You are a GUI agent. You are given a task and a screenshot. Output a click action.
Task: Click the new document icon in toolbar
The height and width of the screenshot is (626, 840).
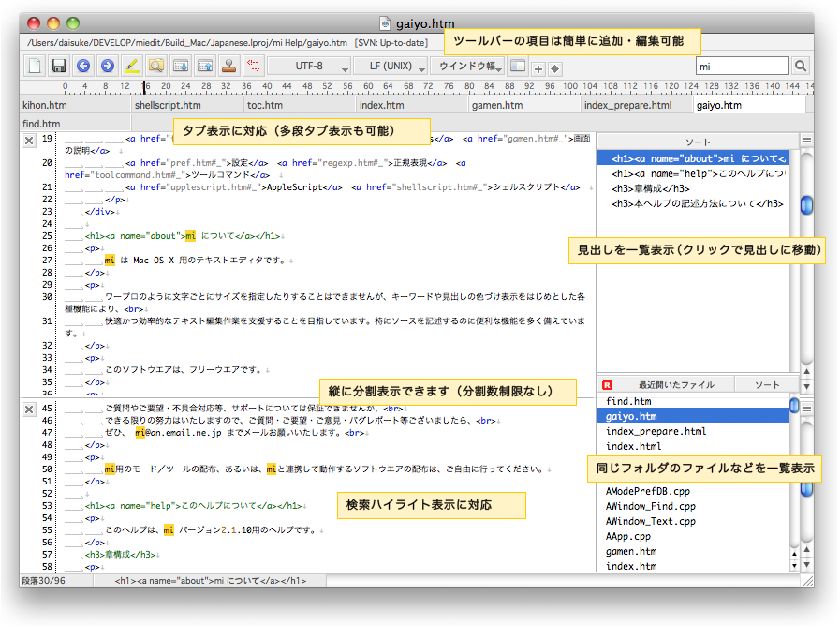pos(34,67)
